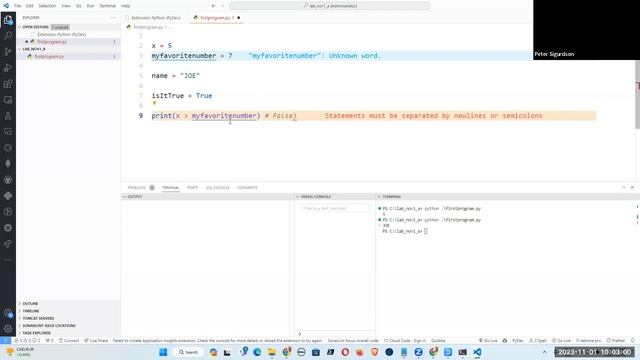Image resolution: width=640 pixels, height=360 pixels.
Task: Click the first Go Live status button
Action: [488, 340]
